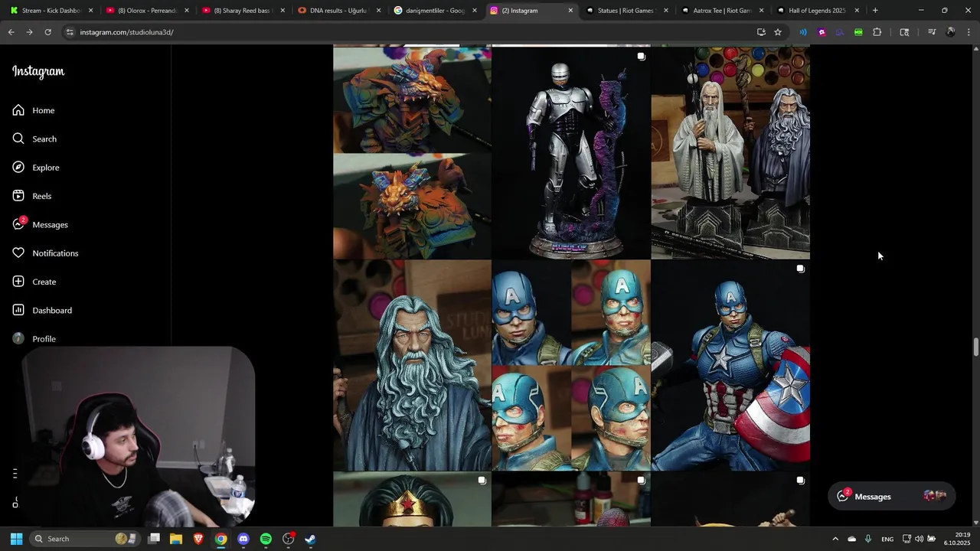Launch Brave browser from the taskbar
The width and height of the screenshot is (980, 551).
(x=198, y=539)
